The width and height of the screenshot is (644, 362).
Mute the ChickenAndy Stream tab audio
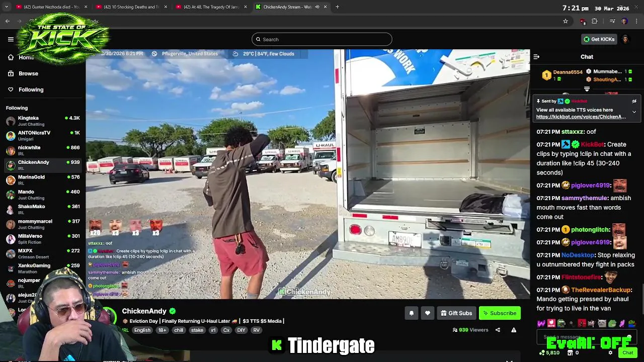tap(317, 7)
